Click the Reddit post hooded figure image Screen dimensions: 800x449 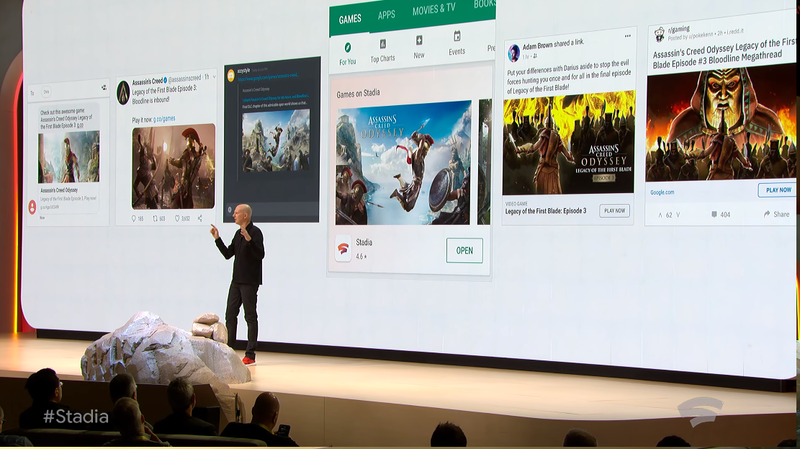[x=721, y=123]
